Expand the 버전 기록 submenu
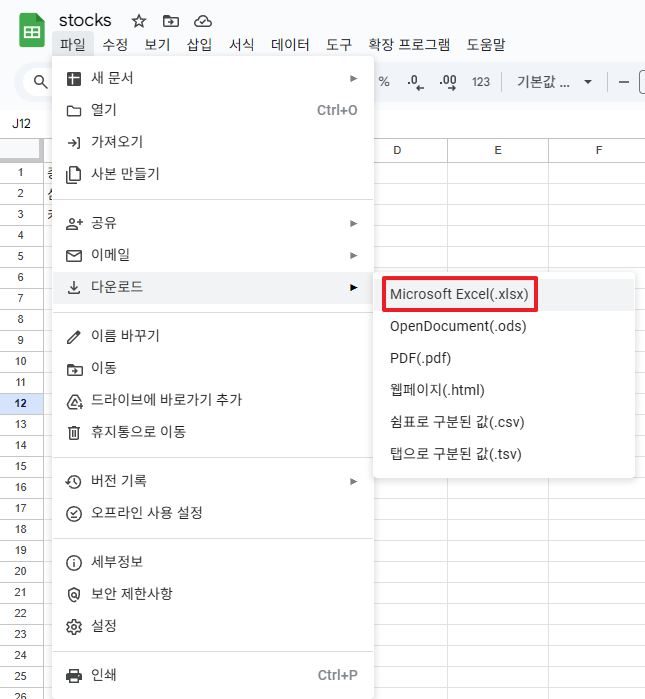 pyautogui.click(x=213, y=481)
